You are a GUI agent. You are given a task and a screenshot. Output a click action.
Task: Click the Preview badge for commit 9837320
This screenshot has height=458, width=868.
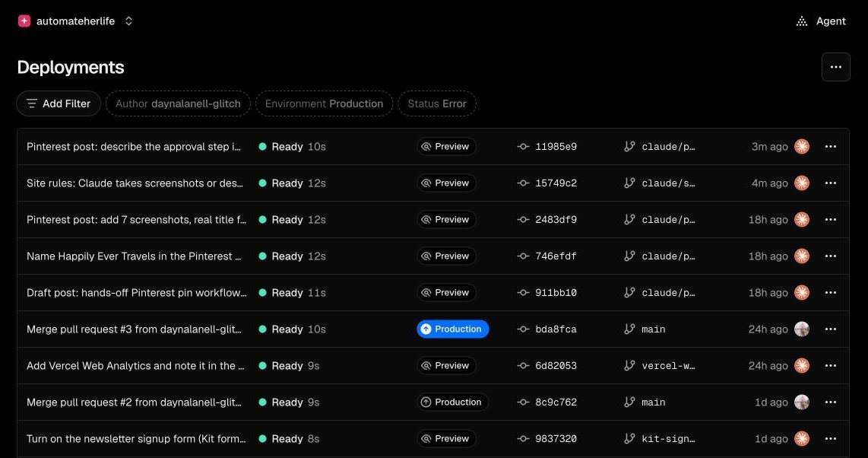point(446,439)
